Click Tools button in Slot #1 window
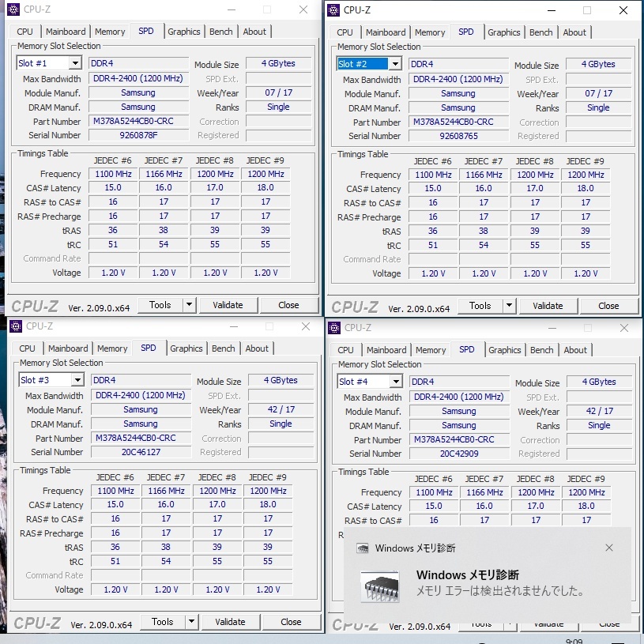 (160, 305)
